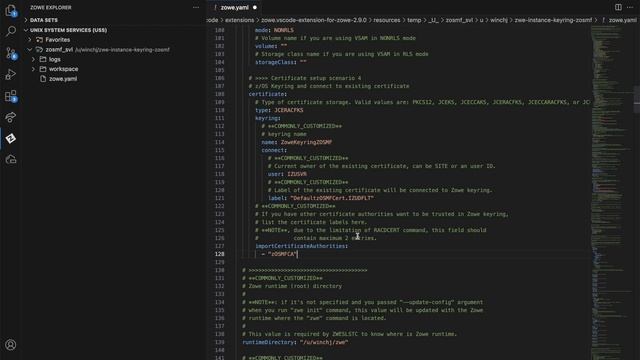
Task: Open the Run and Debug view
Action: point(11,74)
